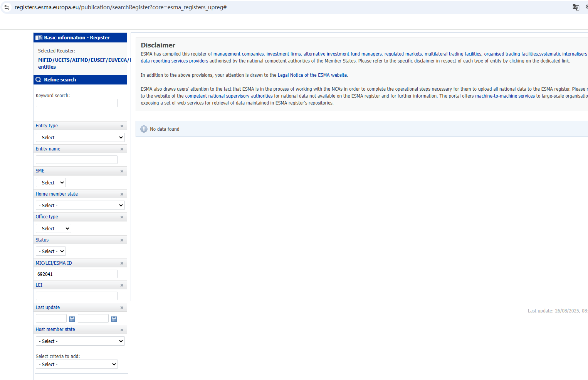The image size is (588, 380).
Task: Open the Last update start date calendar
Action: pyautogui.click(x=72, y=319)
